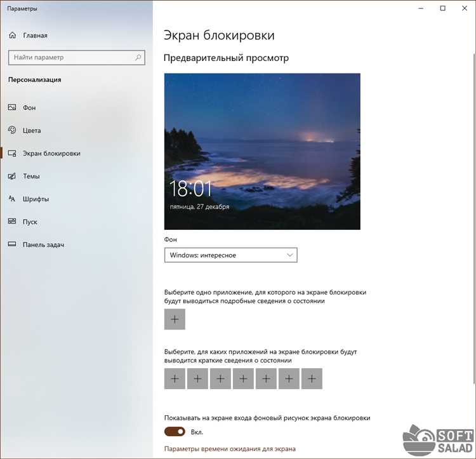Click the Экран блокировки monitor icon
Image resolution: width=476 pixels, height=459 pixels.
(x=12, y=153)
